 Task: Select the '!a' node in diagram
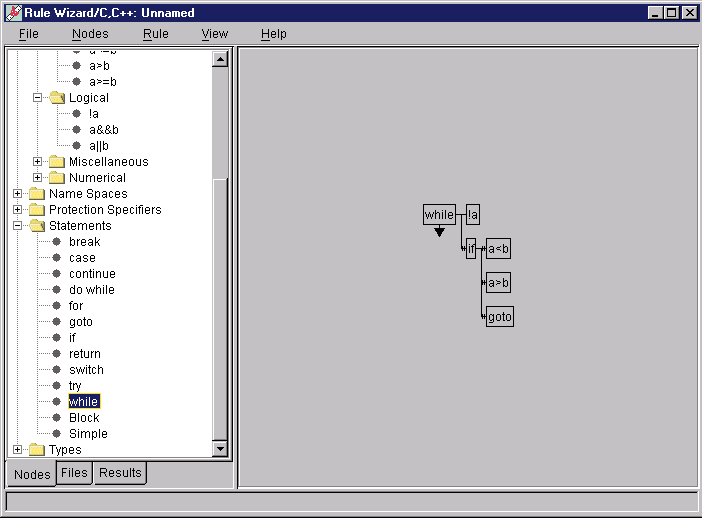[x=473, y=215]
